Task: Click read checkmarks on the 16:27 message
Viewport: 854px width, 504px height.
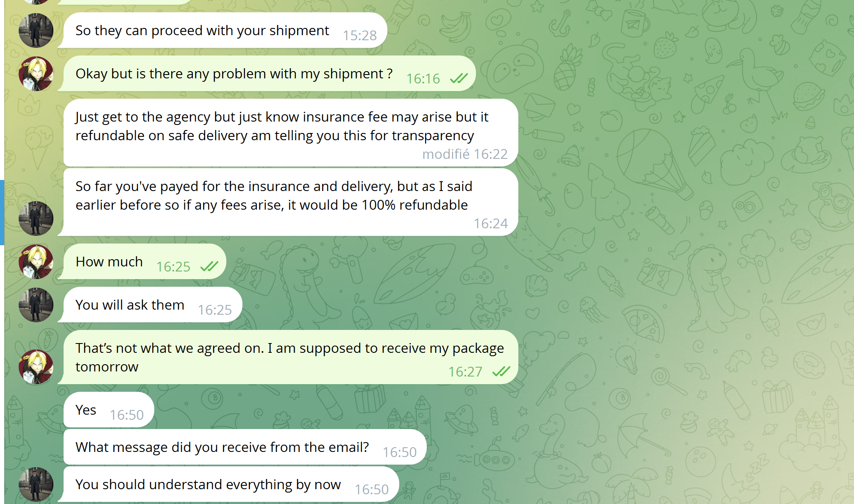Action: click(x=501, y=371)
